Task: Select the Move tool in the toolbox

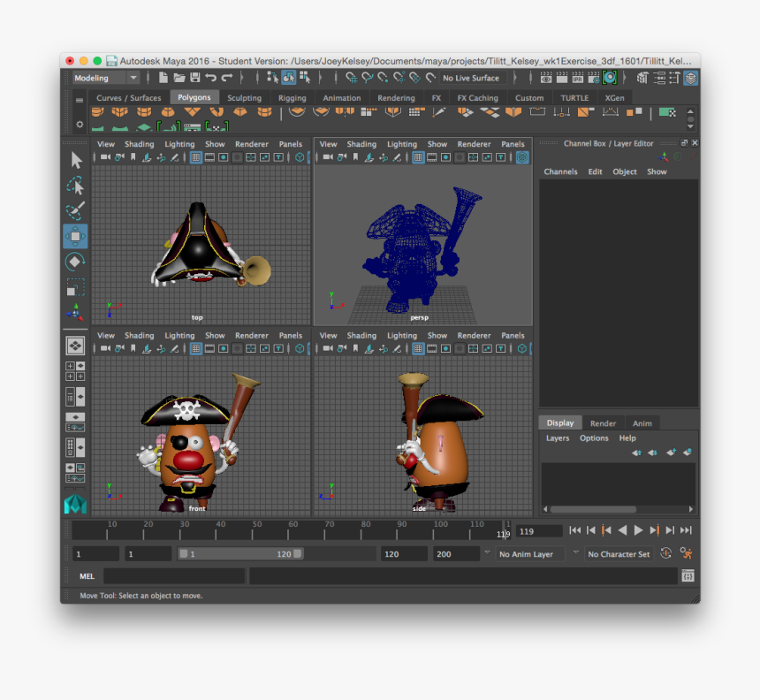Action: coord(74,235)
